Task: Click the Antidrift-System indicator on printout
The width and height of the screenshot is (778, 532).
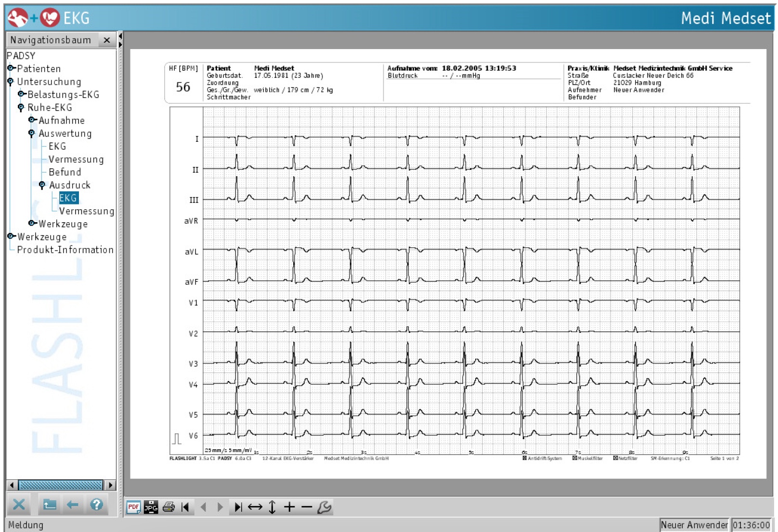Action: tap(542, 458)
